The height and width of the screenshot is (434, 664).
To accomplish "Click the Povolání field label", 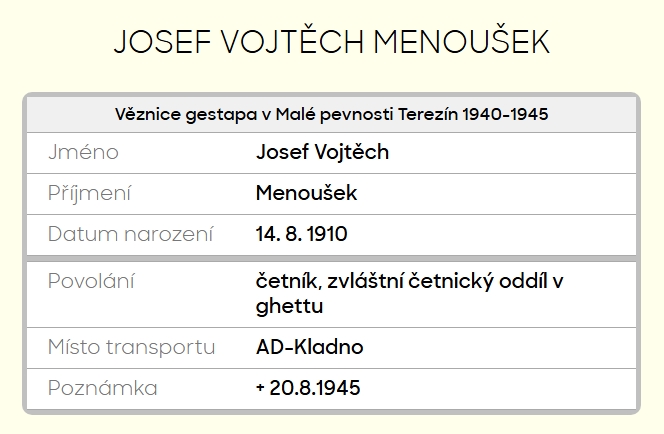I will pos(91,281).
